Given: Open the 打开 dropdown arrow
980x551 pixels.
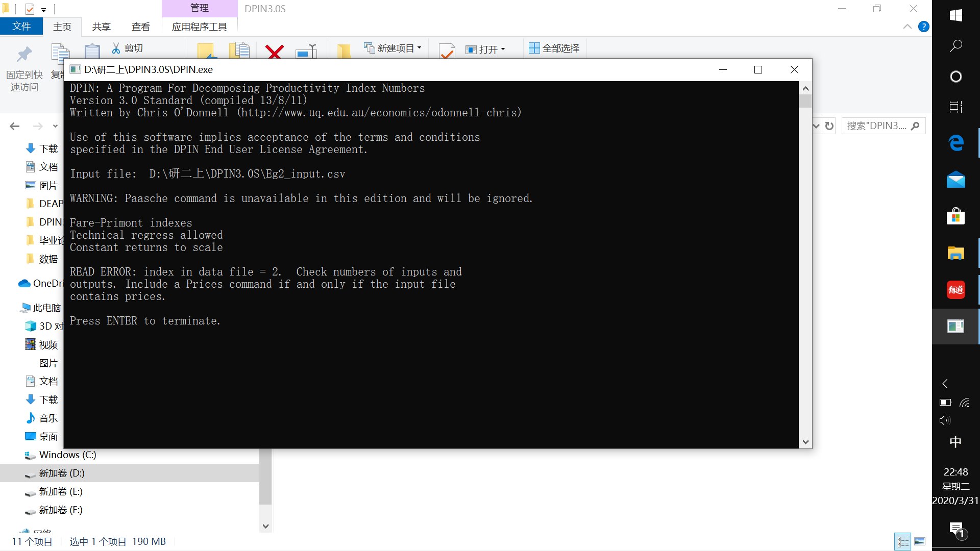Looking at the screenshot, I should (x=503, y=49).
